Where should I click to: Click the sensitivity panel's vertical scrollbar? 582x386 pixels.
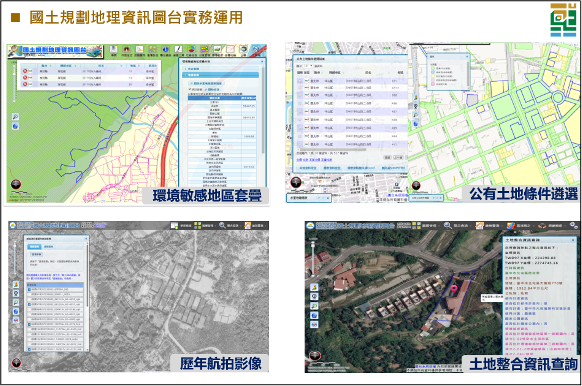263,109
